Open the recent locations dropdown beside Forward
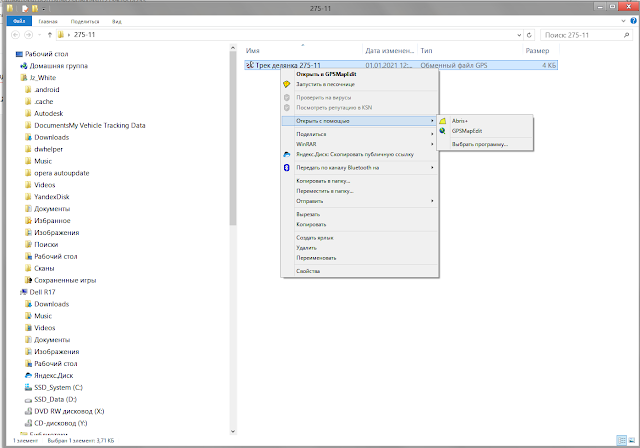This screenshot has width=640, height=448. [40, 35]
